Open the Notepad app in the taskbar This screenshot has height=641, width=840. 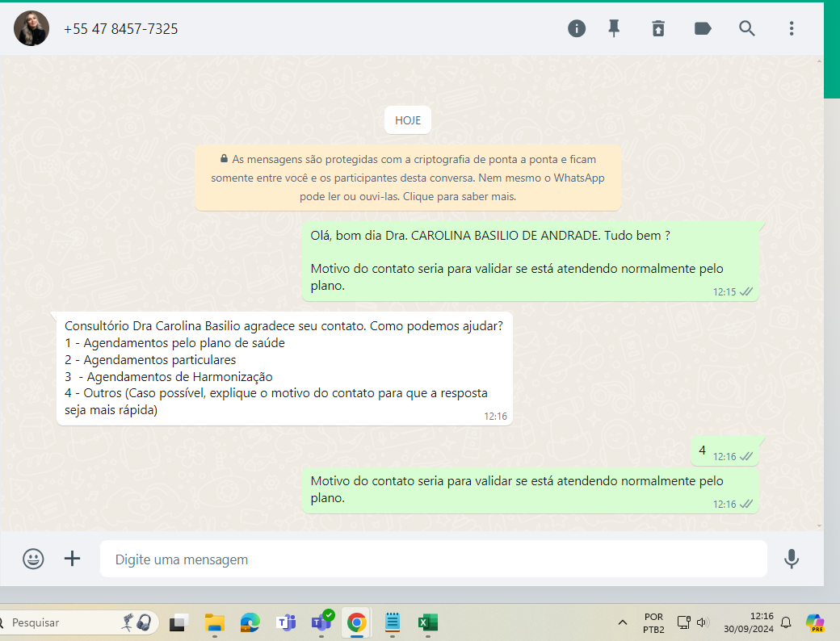[393, 622]
